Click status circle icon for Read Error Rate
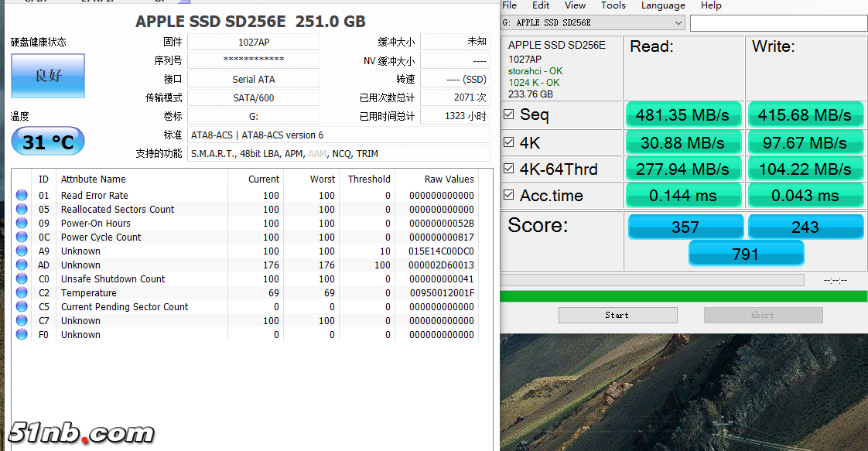The image size is (868, 451). click(22, 195)
